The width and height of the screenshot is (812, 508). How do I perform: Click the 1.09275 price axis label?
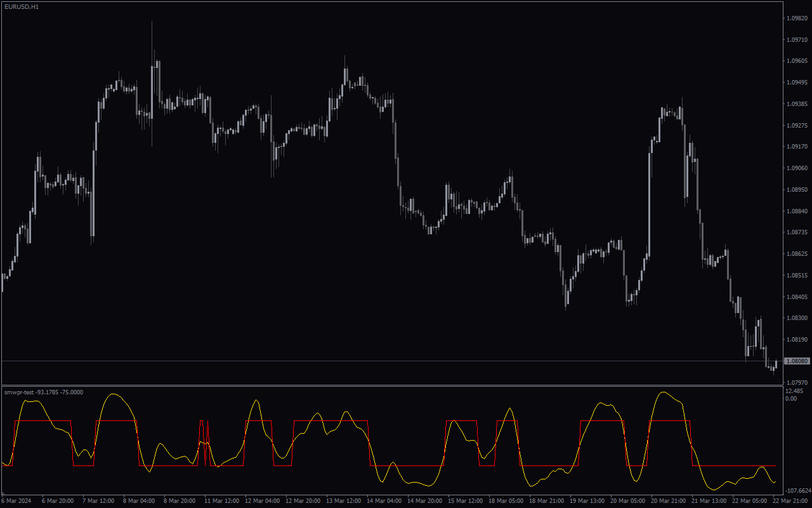point(797,126)
